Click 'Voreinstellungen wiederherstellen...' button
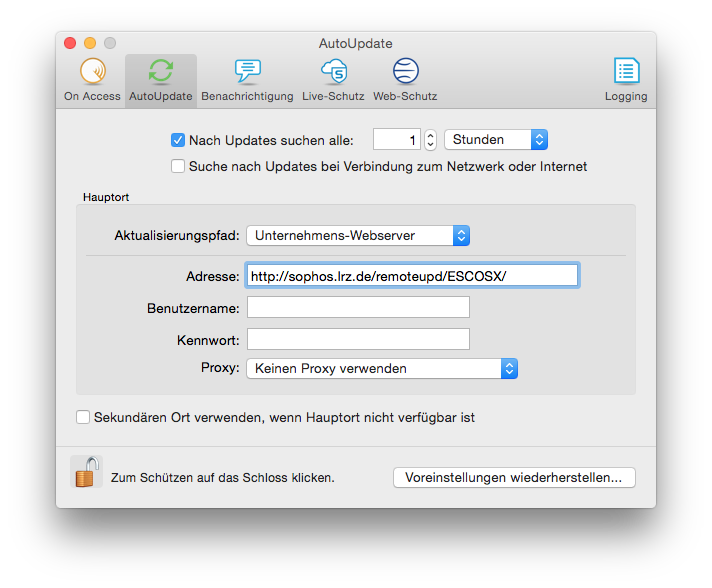Image resolution: width=712 pixels, height=588 pixels. click(514, 478)
